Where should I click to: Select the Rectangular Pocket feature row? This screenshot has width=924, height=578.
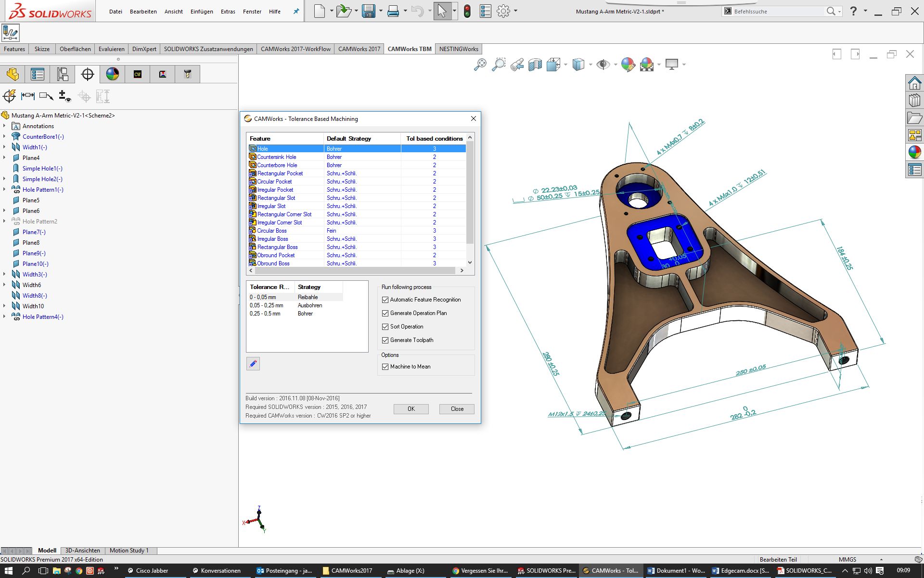coord(357,173)
